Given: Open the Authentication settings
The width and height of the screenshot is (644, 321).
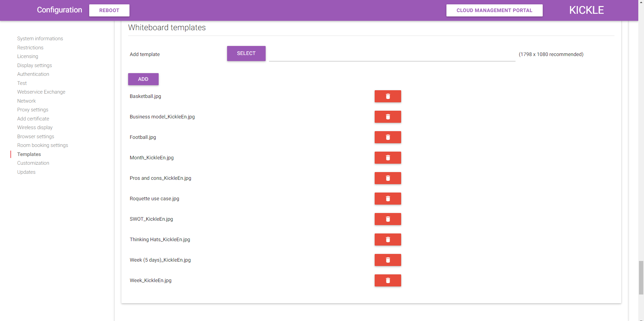Looking at the screenshot, I should (x=33, y=74).
